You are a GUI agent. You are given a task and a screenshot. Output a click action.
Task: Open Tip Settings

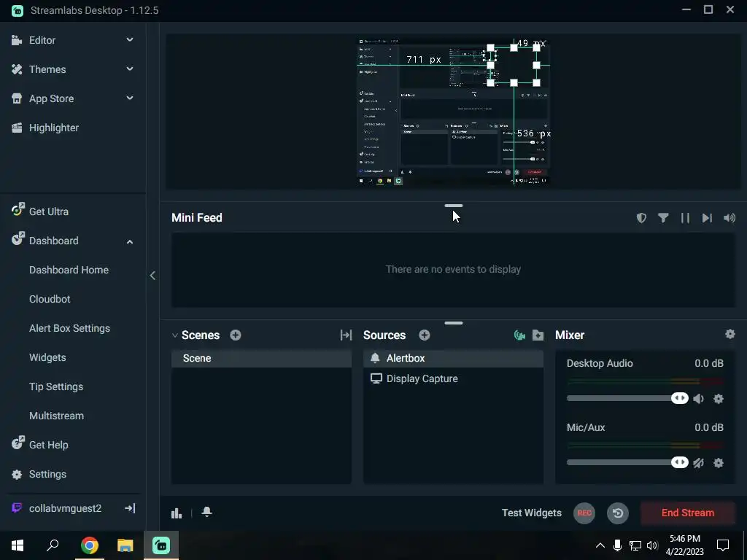click(56, 386)
